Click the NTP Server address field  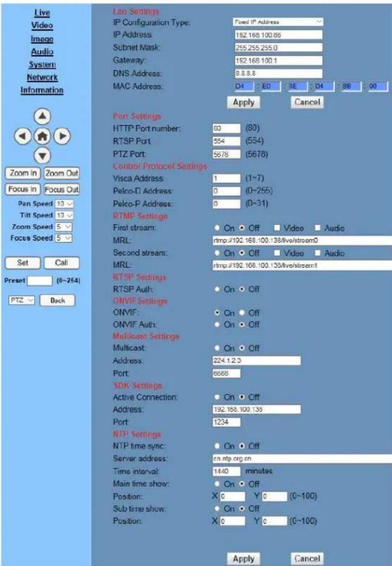(x=302, y=459)
